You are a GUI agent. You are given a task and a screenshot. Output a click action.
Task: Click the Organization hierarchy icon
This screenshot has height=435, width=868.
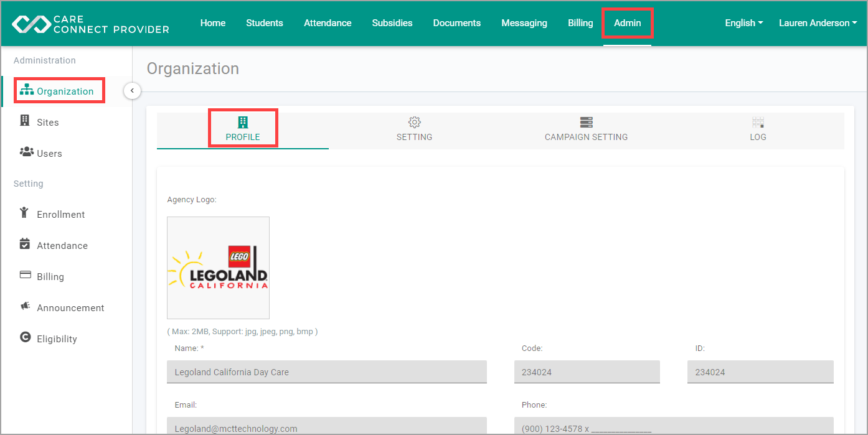pyautogui.click(x=27, y=90)
